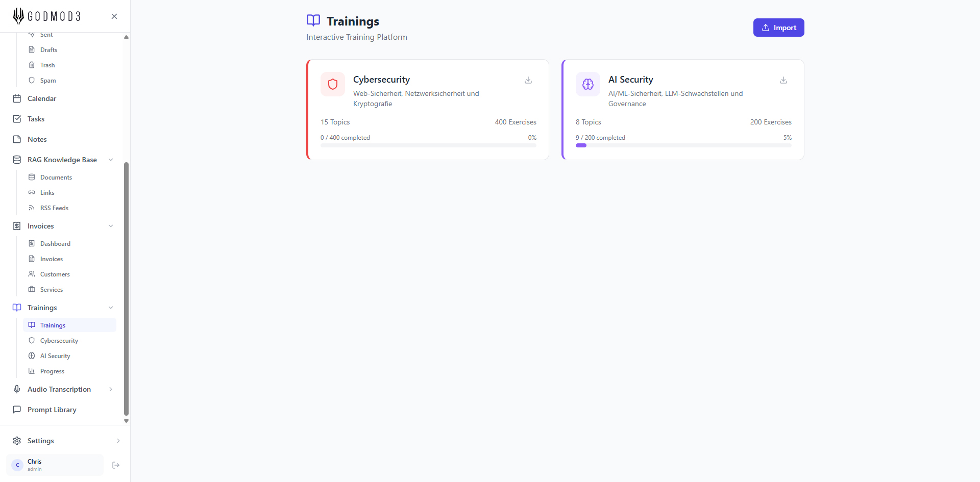Click the AI Security progress bar
The width and height of the screenshot is (980, 482).
click(x=683, y=145)
